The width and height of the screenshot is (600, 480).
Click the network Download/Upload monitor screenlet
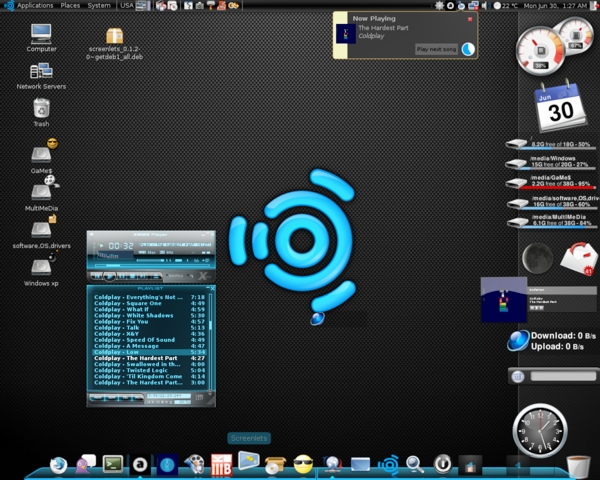[551, 341]
